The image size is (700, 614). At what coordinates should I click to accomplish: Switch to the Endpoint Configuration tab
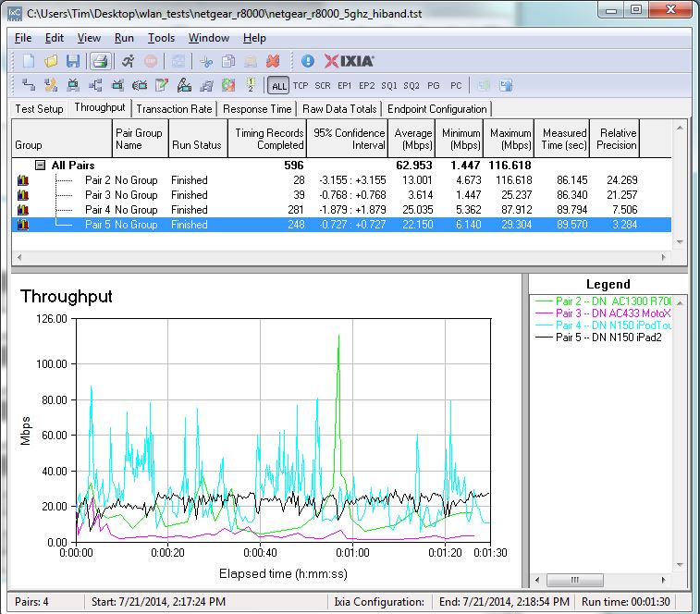[437, 109]
